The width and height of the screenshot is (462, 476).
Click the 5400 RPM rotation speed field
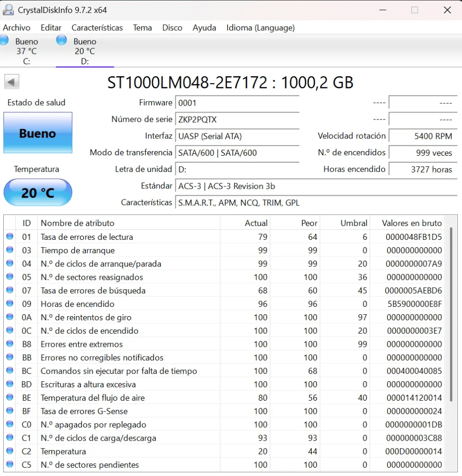(x=423, y=136)
